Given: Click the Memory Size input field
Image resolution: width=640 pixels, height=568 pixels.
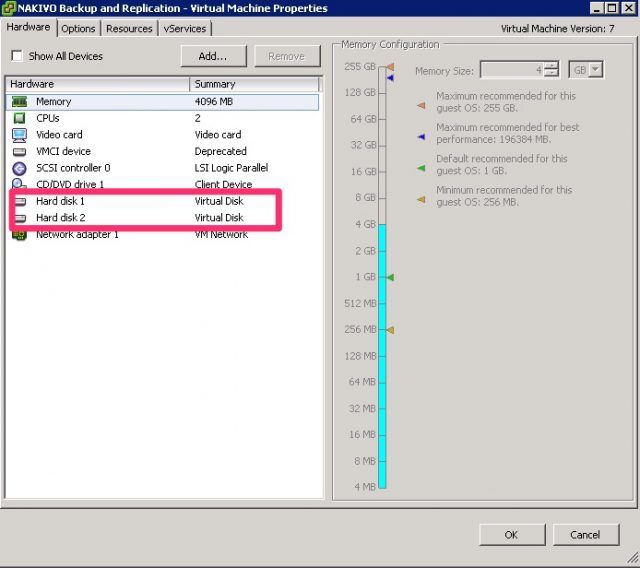Looking at the screenshot, I should pos(513,70).
